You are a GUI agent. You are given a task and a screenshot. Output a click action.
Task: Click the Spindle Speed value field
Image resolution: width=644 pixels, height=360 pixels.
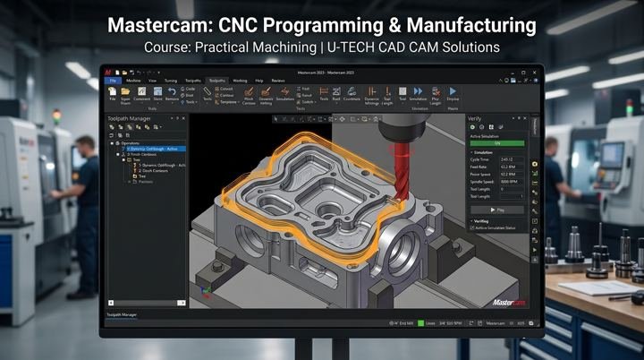[512, 182]
